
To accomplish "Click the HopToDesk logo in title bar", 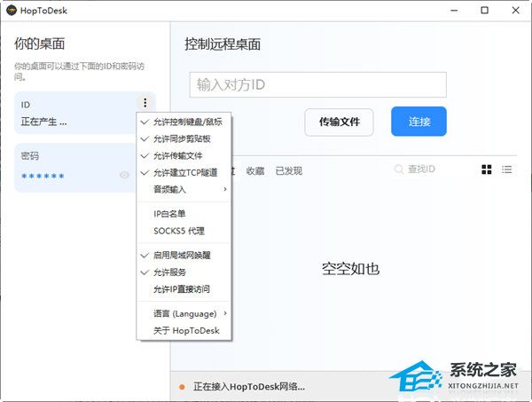I will pyautogui.click(x=12, y=11).
